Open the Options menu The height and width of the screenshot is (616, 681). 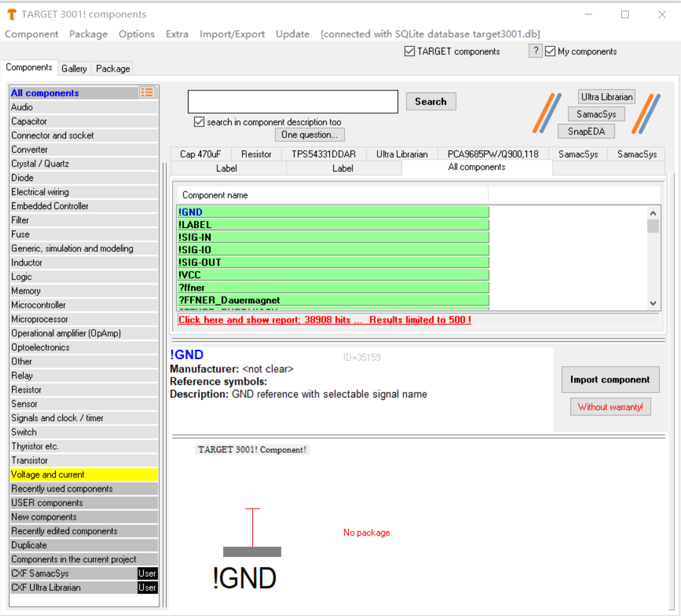tap(136, 34)
